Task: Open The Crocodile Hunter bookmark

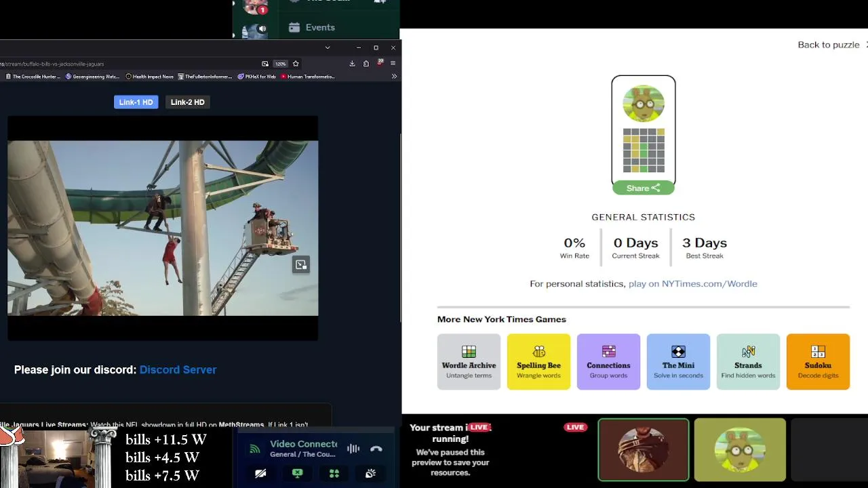Action: (x=33, y=77)
